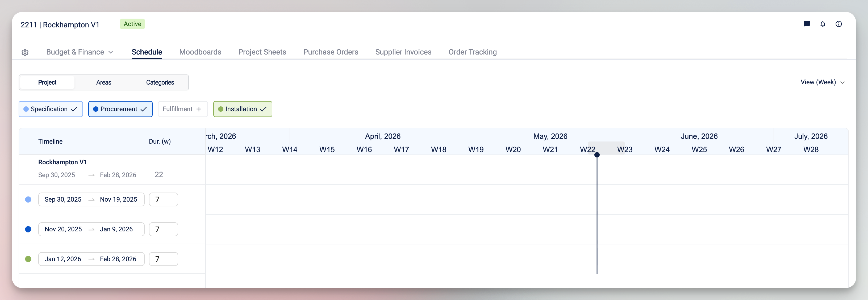Open the Sep 30, 2025 date range picker
868x300 pixels.
[x=91, y=199]
